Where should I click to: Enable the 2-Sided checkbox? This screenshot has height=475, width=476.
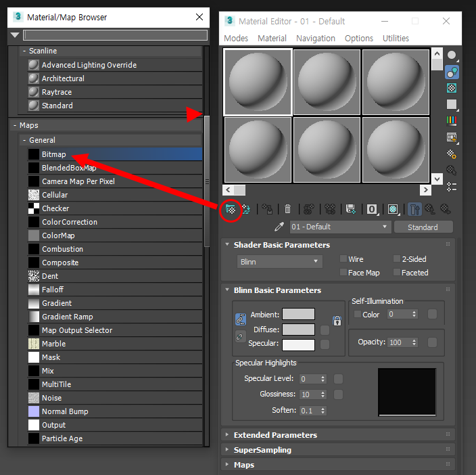point(397,258)
